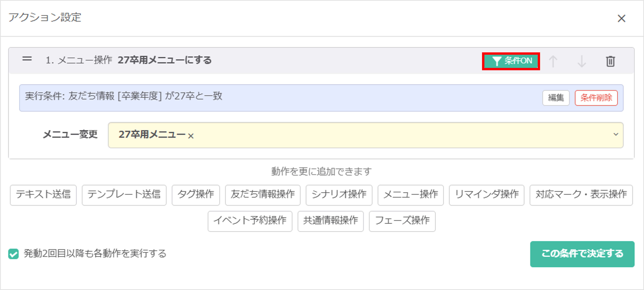
Task: Move action down with arrow icon
Action: (x=582, y=61)
